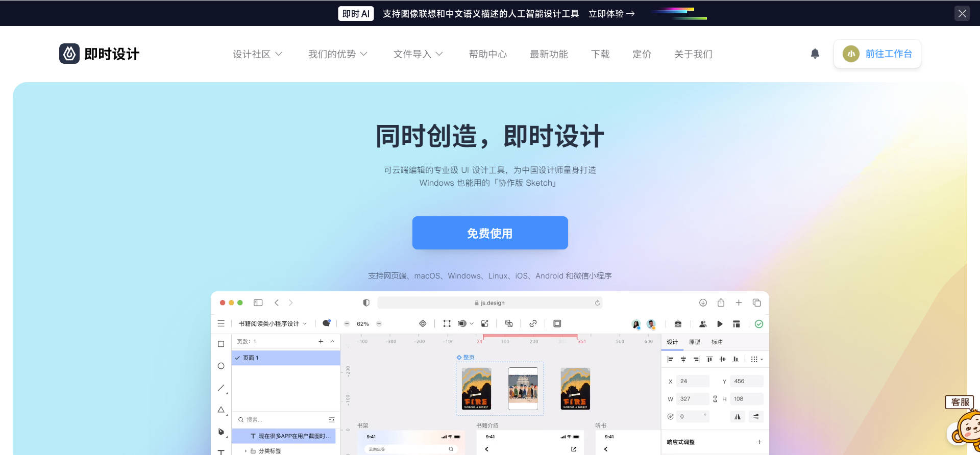This screenshot has width=980, height=455.
Task: Switch to the 原型 tab
Action: click(695, 342)
